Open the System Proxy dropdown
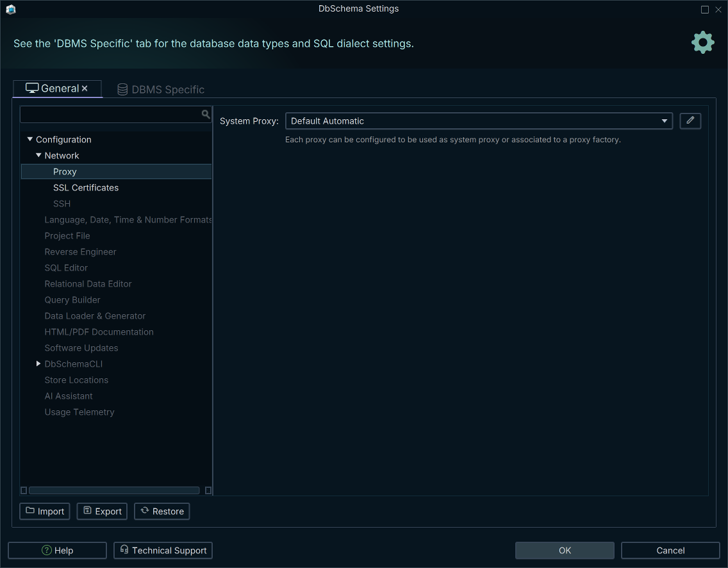Viewport: 728px width, 568px height. (479, 121)
